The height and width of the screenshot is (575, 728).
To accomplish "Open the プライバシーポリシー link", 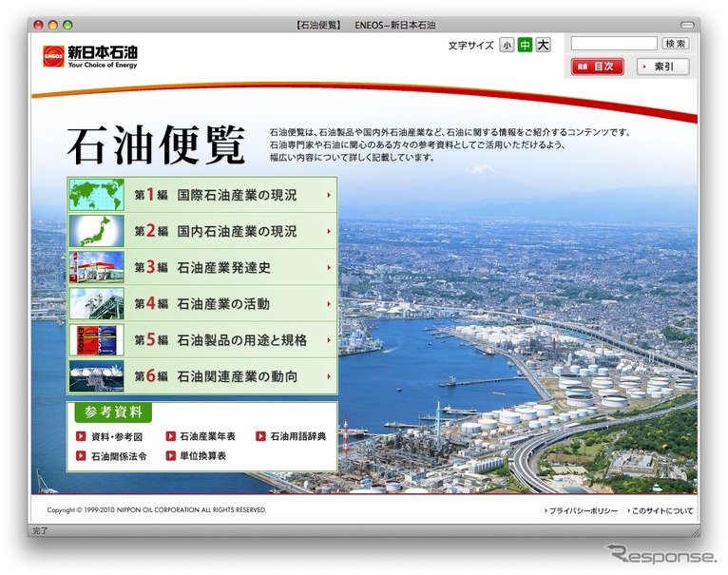I will [x=582, y=511].
